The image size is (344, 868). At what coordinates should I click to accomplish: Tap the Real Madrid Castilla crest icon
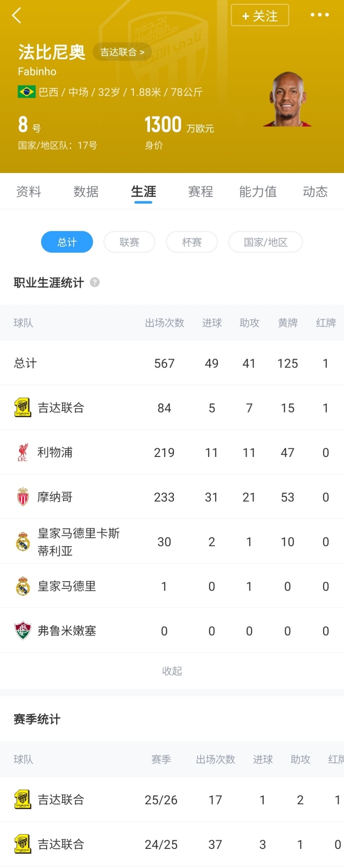pos(22,542)
